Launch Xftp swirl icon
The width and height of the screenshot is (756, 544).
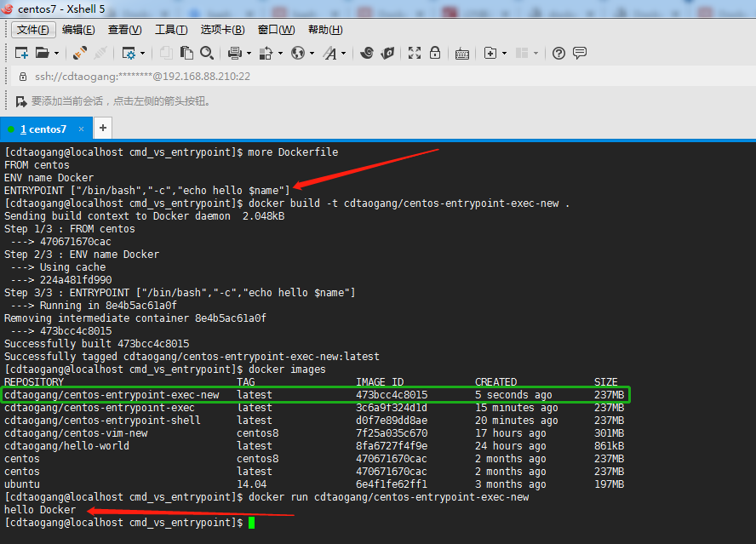click(367, 53)
